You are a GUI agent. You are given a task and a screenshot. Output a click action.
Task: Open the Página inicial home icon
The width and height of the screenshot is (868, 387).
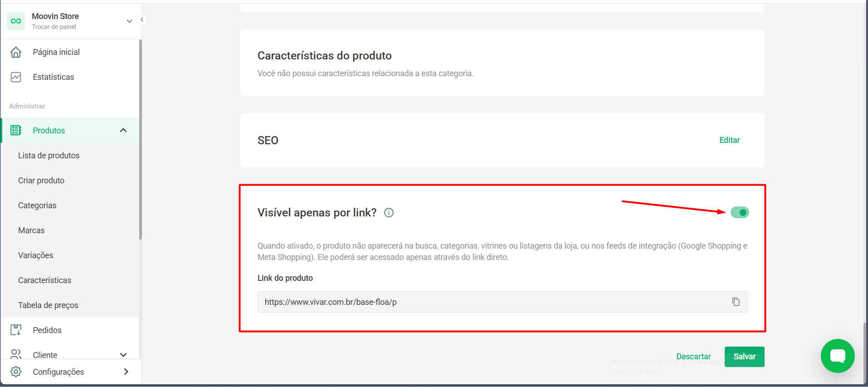tap(16, 52)
